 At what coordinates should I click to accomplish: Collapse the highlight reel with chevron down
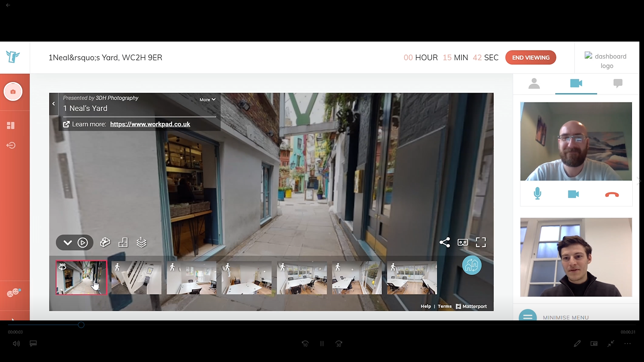coord(67,243)
